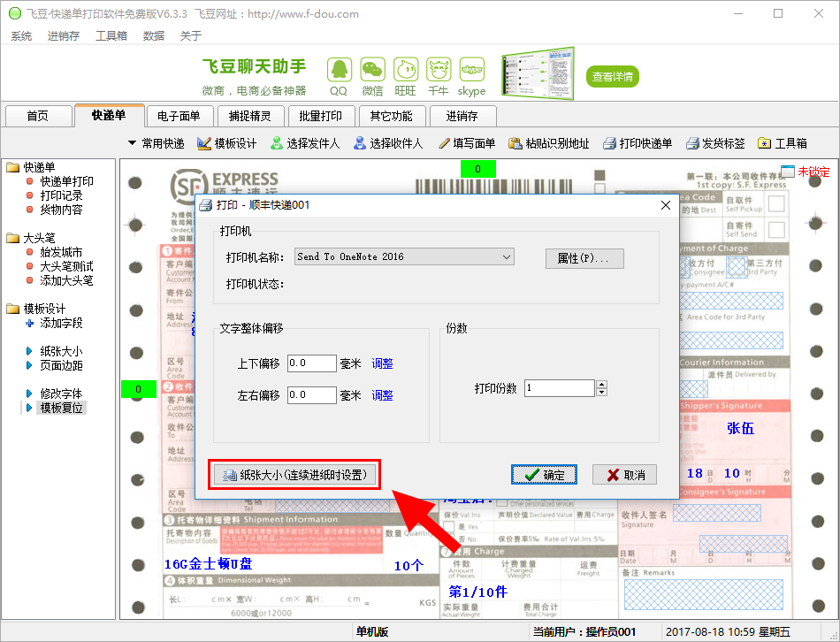Click the 属性(P)... properties button

point(584,258)
